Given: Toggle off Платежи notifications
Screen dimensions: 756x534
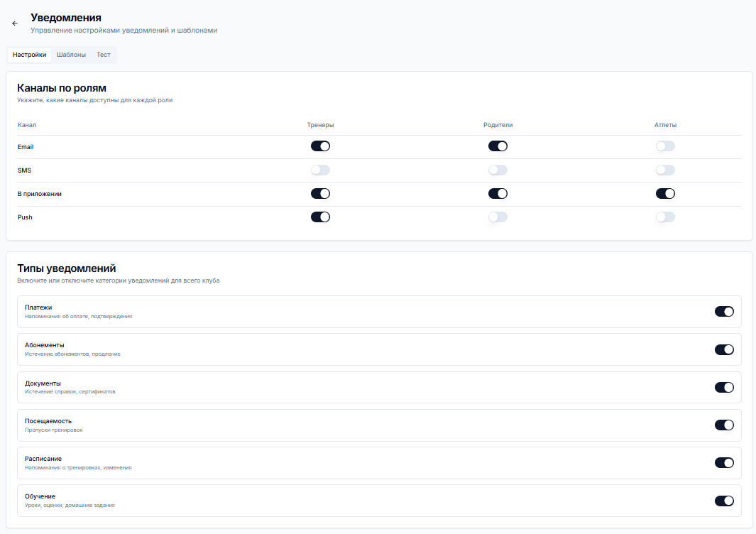Looking at the screenshot, I should tap(724, 312).
